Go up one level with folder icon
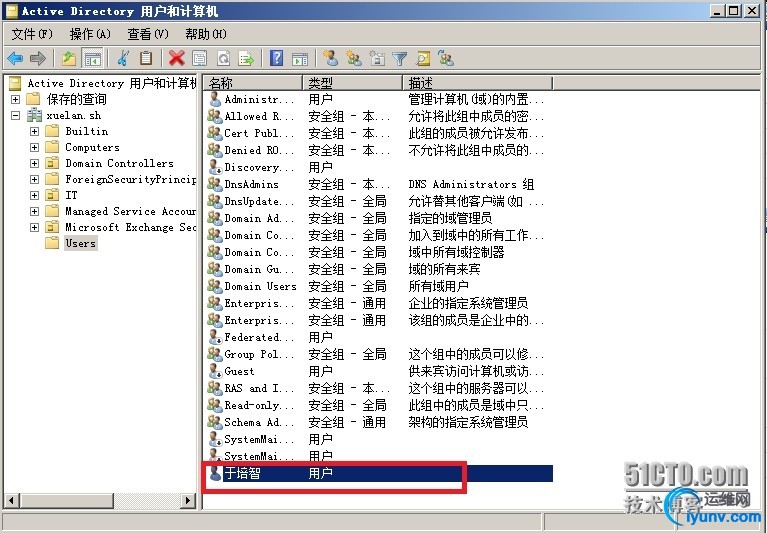The image size is (767, 533). (x=69, y=59)
